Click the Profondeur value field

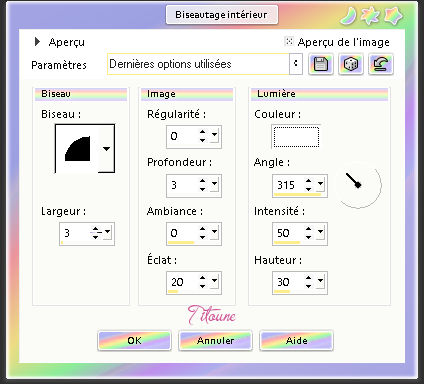[182, 185]
